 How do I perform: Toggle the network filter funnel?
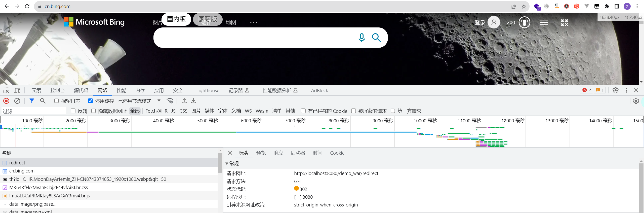(32, 101)
